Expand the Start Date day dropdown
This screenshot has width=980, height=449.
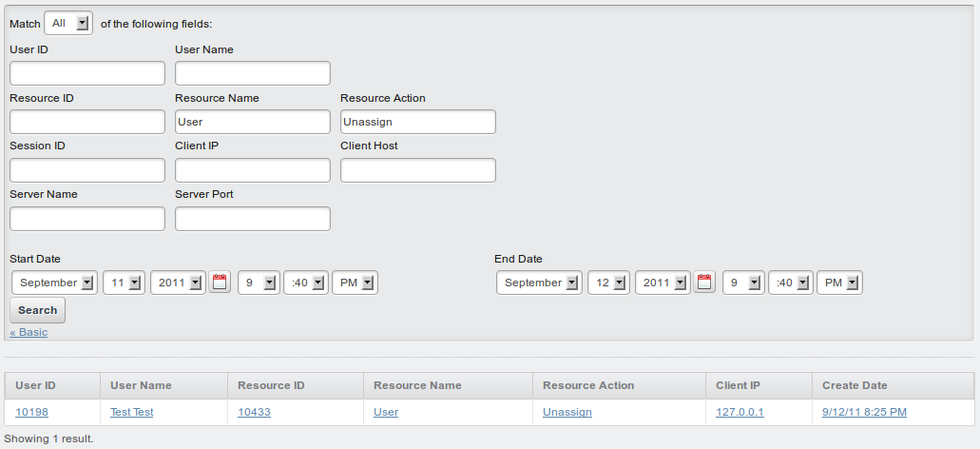coord(125,283)
